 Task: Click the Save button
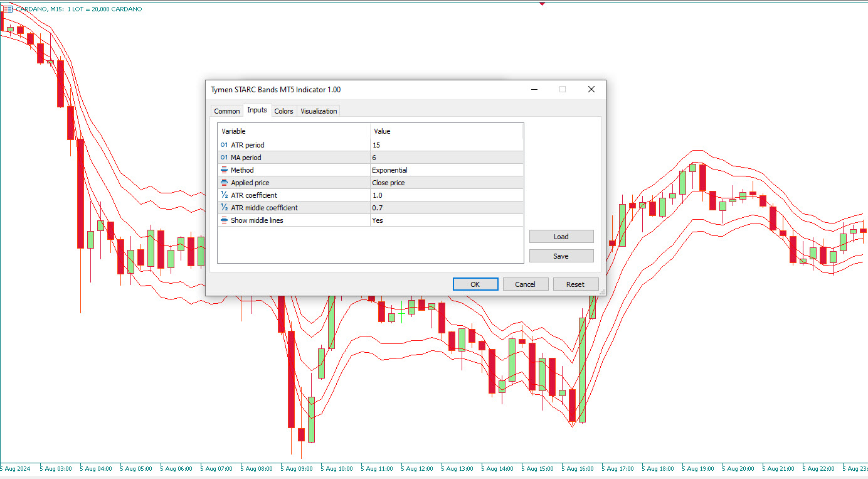[561, 256]
